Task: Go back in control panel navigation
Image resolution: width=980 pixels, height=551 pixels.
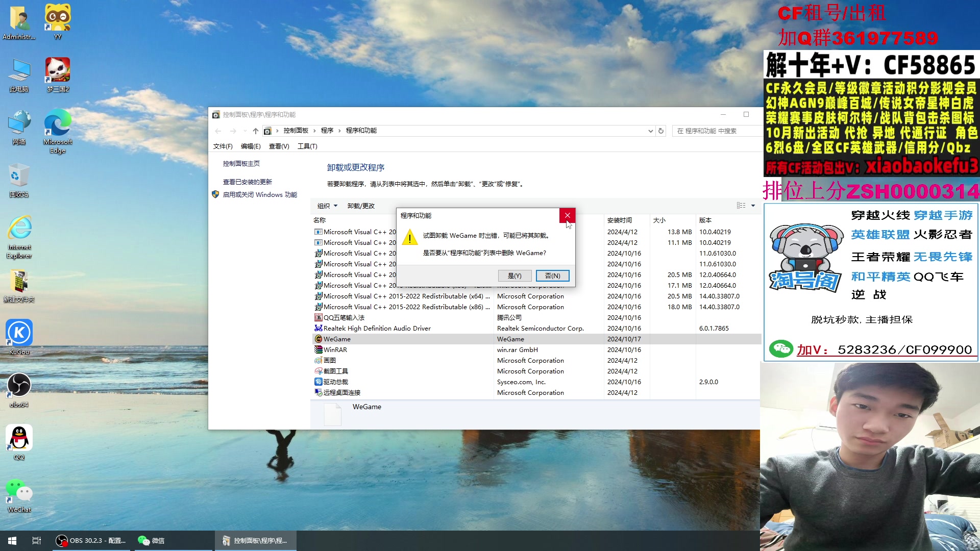Action: point(218,131)
